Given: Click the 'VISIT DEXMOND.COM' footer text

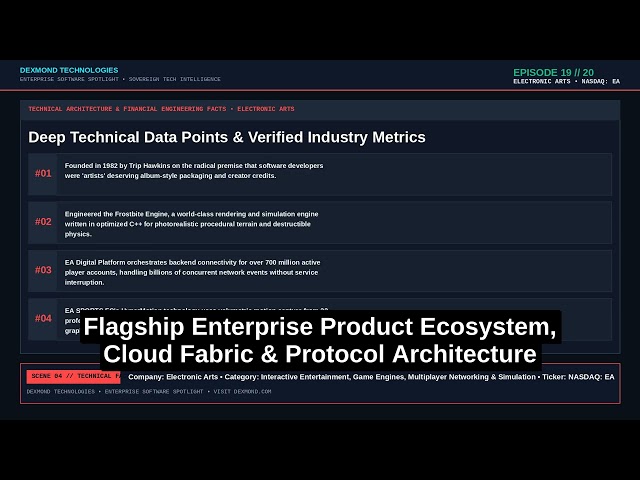Looking at the screenshot, I should tap(242, 391).
